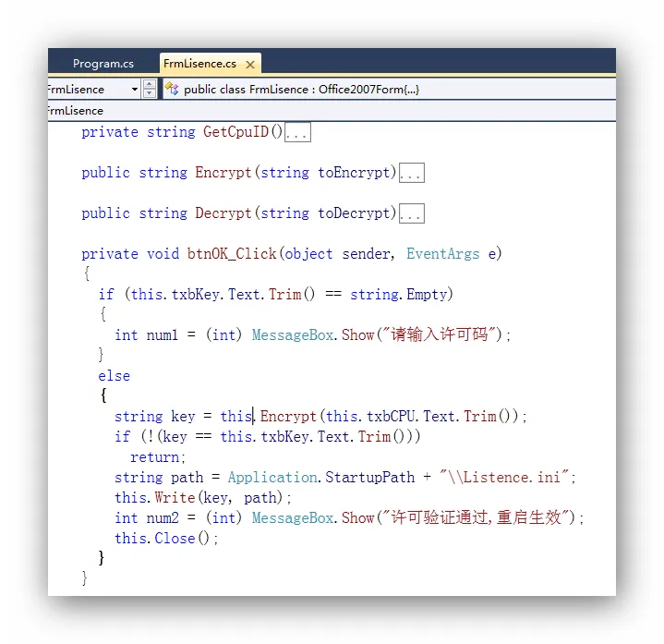Click toEncrypt parameter name

354,173
